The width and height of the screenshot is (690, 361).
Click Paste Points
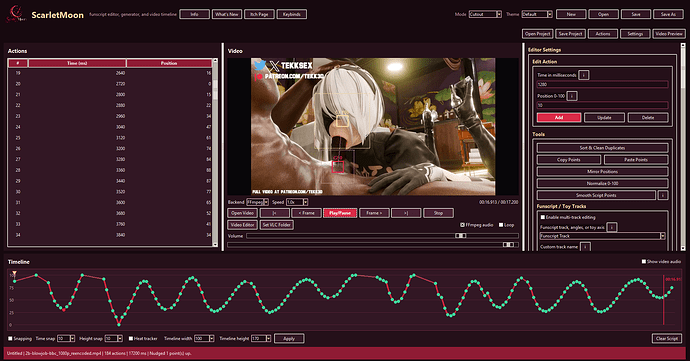[x=636, y=160]
